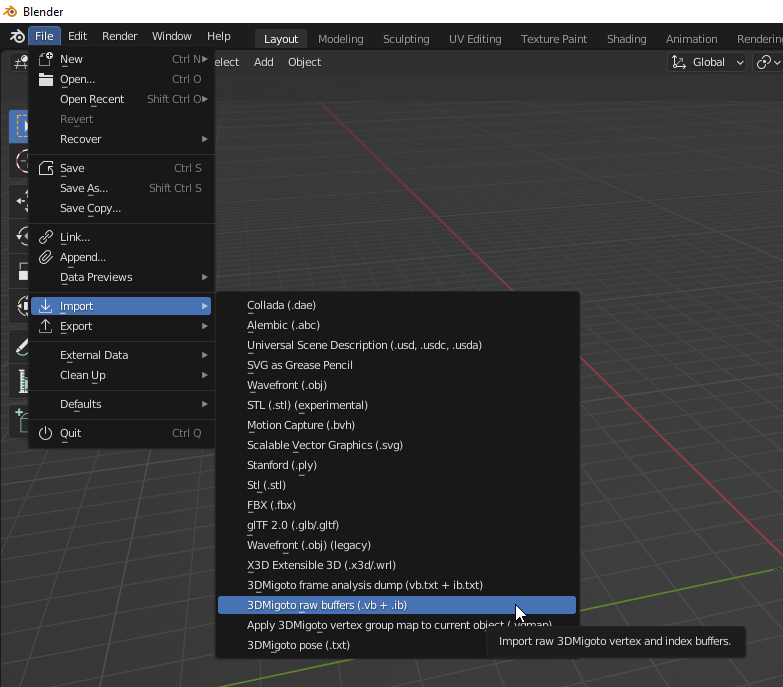The width and height of the screenshot is (783, 687).
Task: Click the New file icon
Action: pos(46,59)
